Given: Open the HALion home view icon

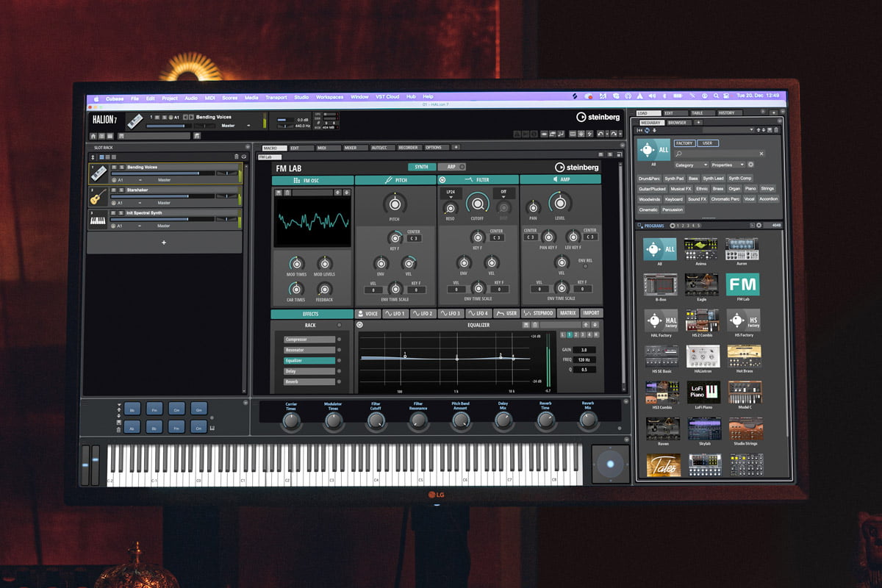Looking at the screenshot, I should [x=93, y=136].
